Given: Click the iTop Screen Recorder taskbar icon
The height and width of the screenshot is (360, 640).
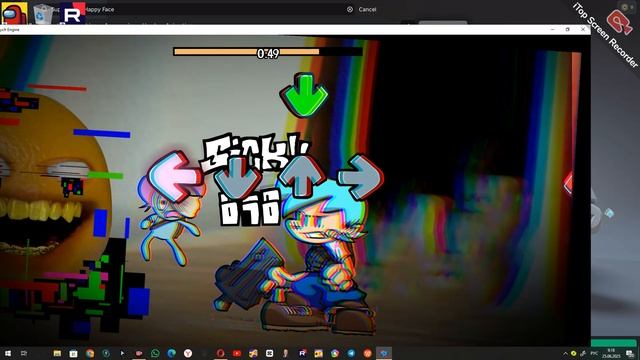Looking at the screenshot, I should tap(139, 353).
